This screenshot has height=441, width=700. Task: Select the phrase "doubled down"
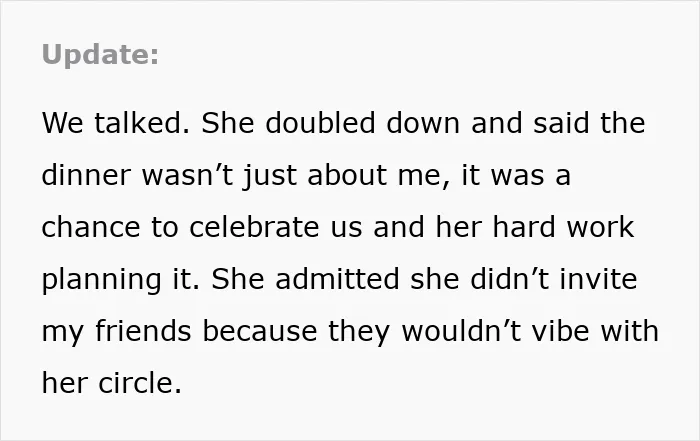pos(362,123)
